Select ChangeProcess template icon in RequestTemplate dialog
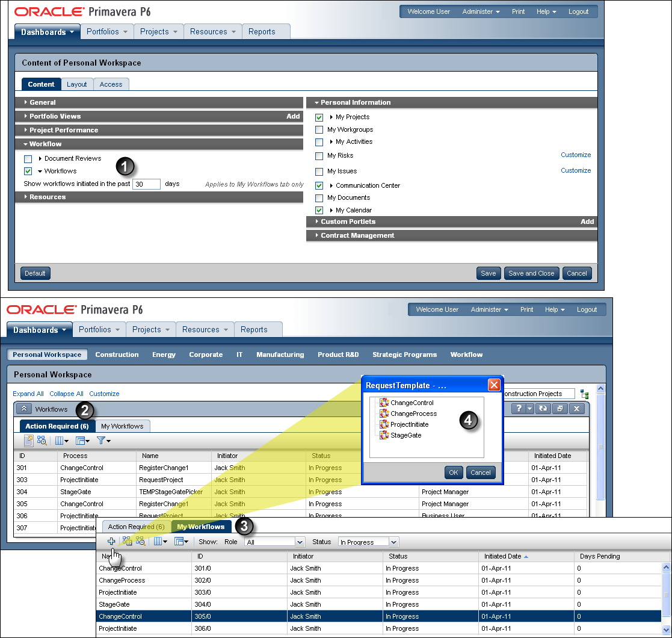This screenshot has height=638, width=672. [x=384, y=413]
